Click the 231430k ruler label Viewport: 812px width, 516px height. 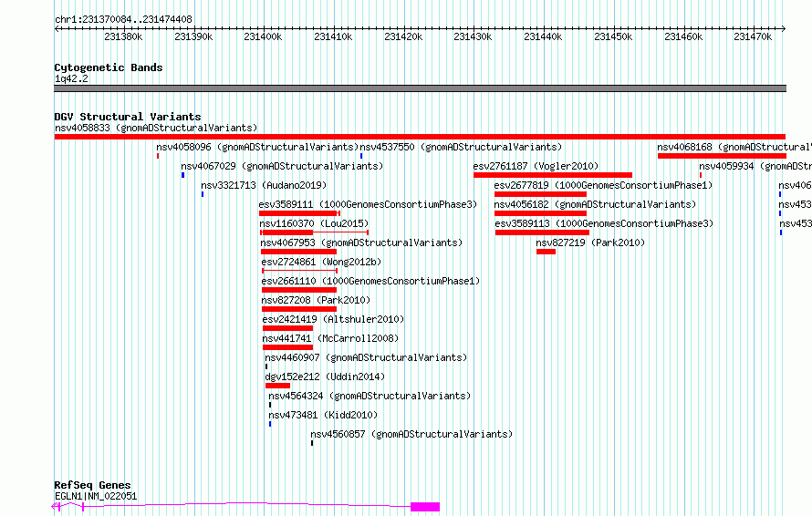(x=473, y=36)
